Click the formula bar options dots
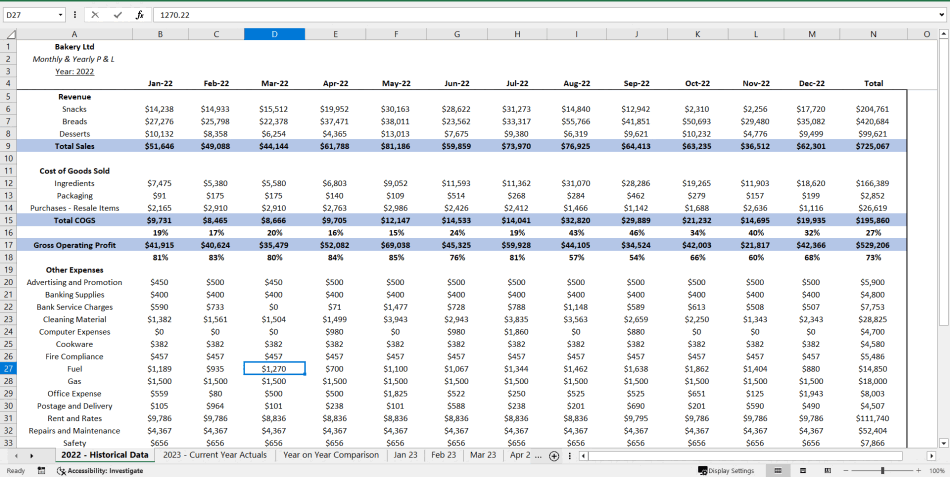950x478 pixels. (75, 15)
